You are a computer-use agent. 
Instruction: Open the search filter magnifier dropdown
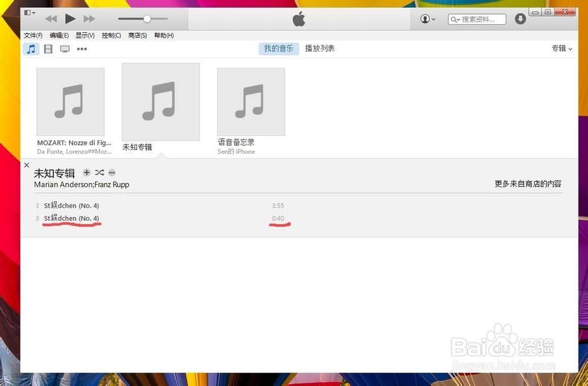(456, 19)
